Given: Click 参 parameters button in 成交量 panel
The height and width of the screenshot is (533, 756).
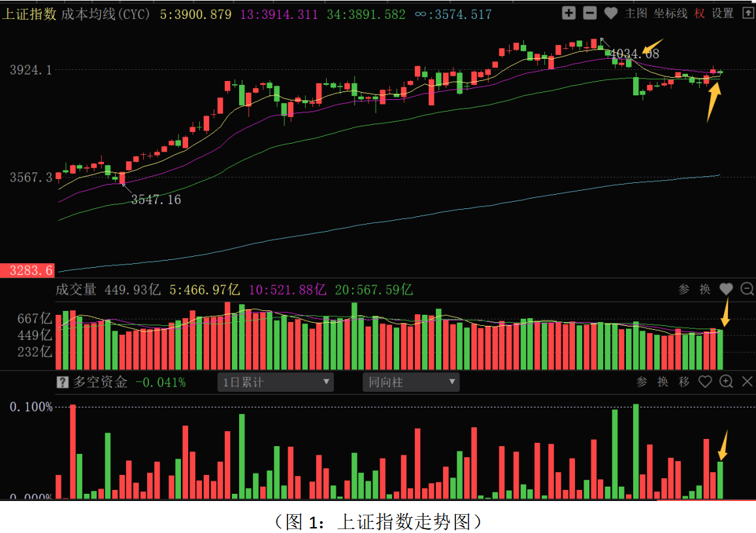Looking at the screenshot, I should [684, 289].
